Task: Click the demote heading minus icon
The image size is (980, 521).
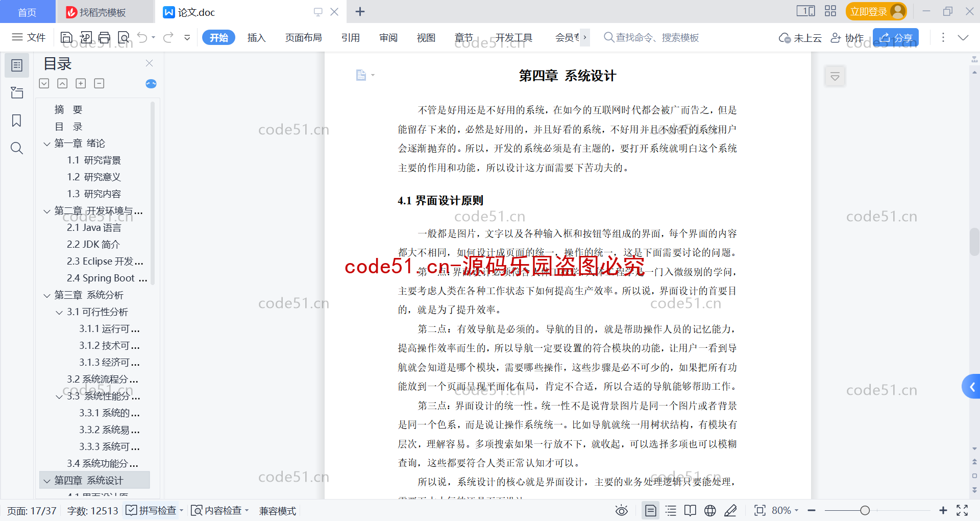Action: tap(99, 83)
